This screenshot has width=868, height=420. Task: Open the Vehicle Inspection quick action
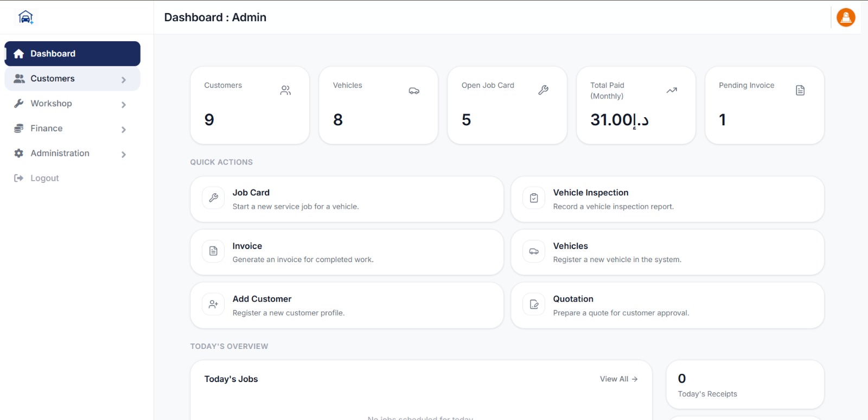[667, 199]
